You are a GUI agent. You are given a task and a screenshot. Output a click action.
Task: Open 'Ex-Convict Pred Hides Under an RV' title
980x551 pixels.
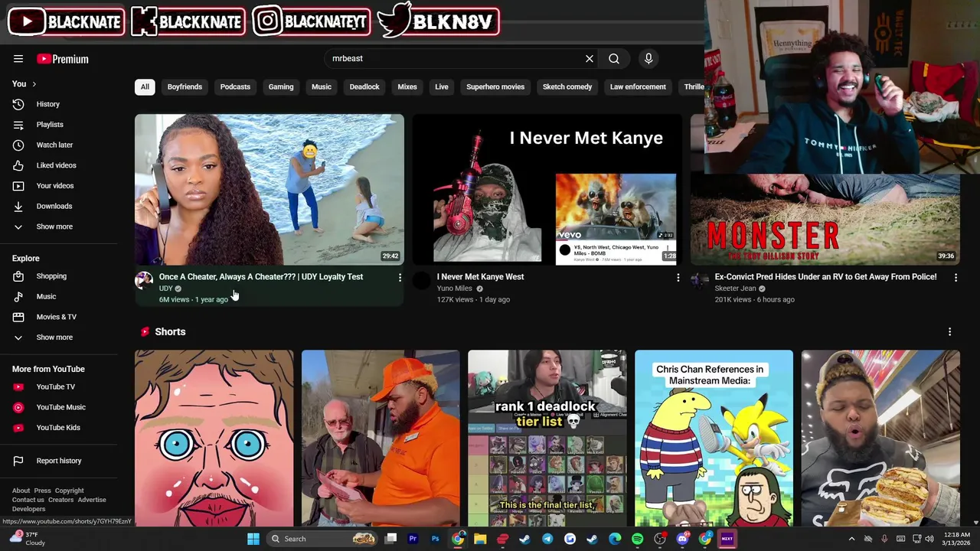point(825,277)
